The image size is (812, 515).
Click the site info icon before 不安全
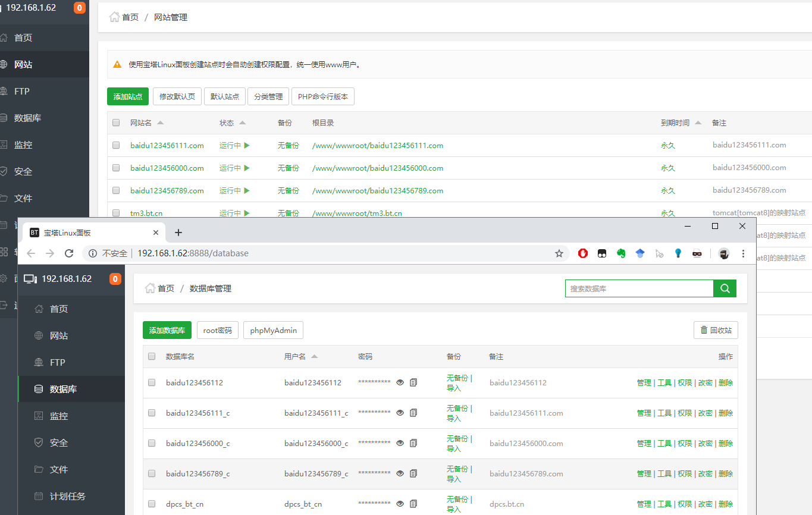(x=93, y=253)
